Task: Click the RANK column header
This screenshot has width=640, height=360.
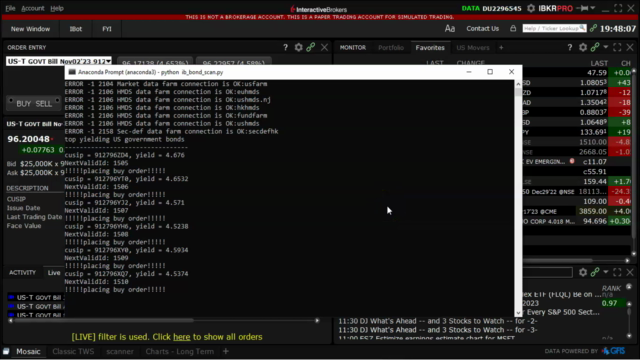Action: pos(611,288)
